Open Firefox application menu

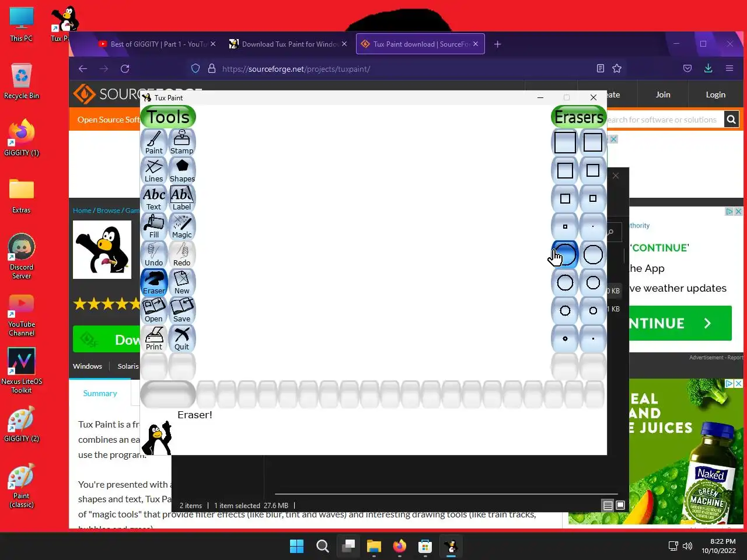point(729,69)
